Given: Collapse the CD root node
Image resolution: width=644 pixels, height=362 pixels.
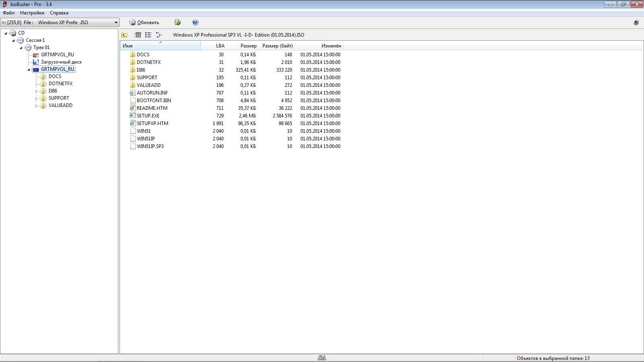Looking at the screenshot, I should click(6, 33).
